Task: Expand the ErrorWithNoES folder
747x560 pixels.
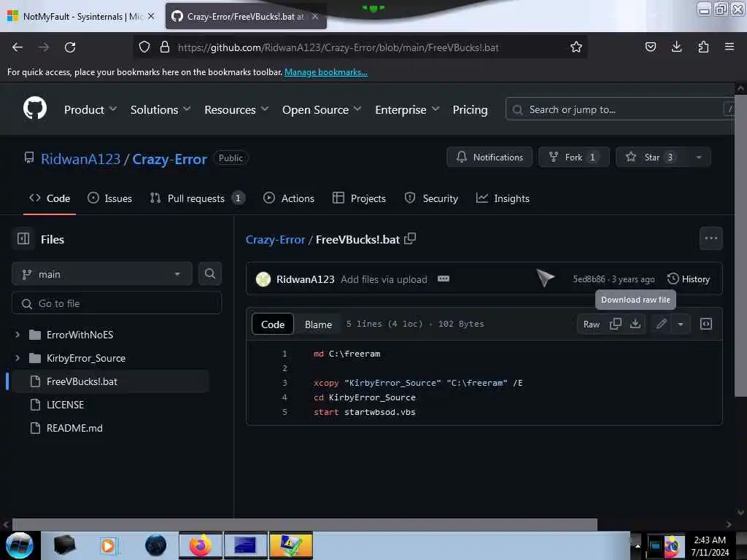Action: pos(18,335)
